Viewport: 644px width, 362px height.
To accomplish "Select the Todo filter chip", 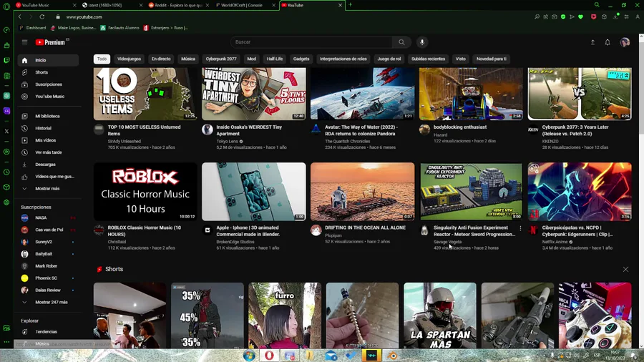I will (102, 59).
